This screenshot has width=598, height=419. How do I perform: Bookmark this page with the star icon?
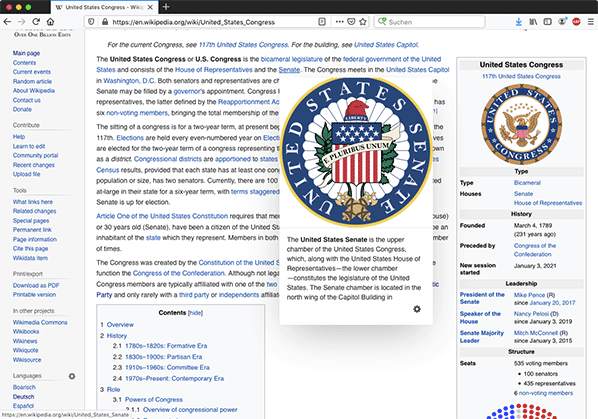coord(363,22)
